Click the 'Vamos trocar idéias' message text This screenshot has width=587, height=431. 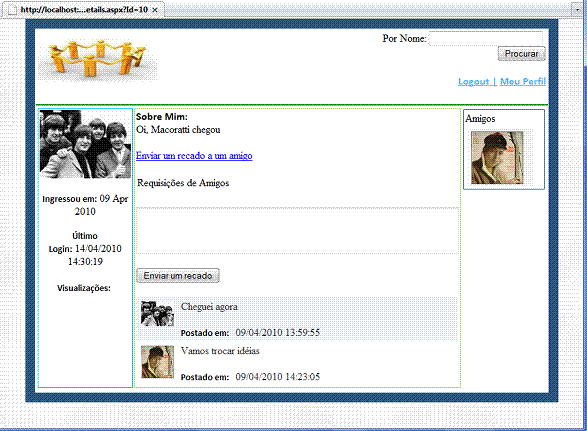click(x=220, y=351)
